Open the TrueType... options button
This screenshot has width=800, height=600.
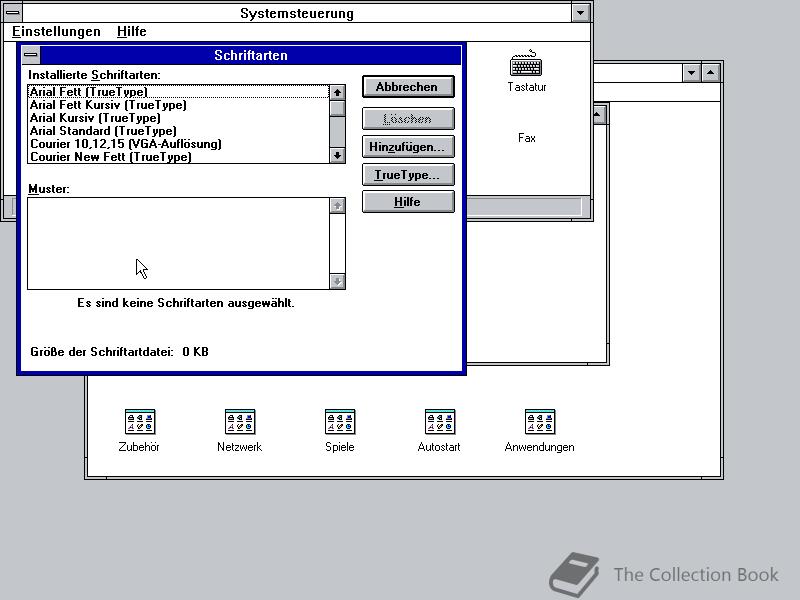click(x=408, y=175)
